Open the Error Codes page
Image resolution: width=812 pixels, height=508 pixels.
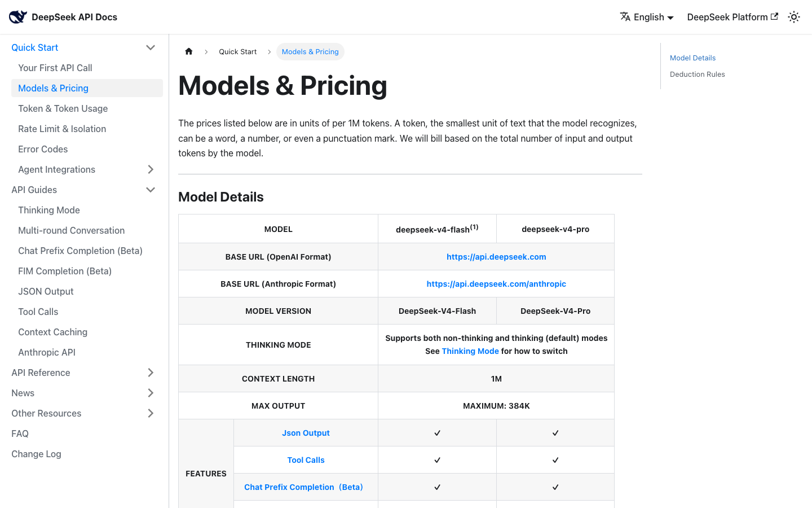(x=43, y=149)
